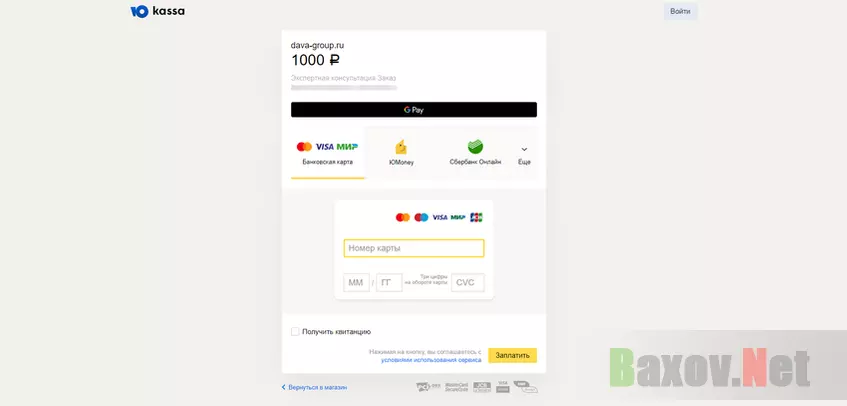The height and width of the screenshot is (406, 847).
Task: Choose the Сбербанк Онлайн payment option
Action: (475, 153)
